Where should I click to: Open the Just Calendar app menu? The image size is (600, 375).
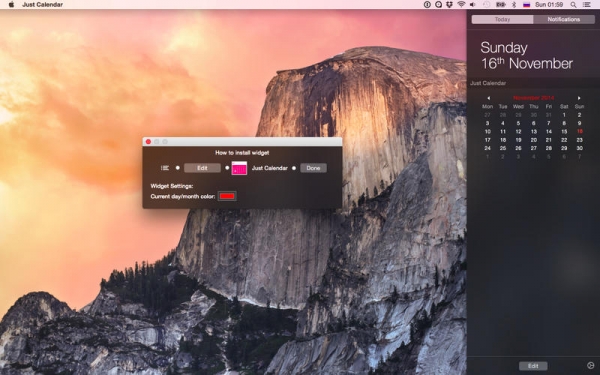[x=42, y=5]
